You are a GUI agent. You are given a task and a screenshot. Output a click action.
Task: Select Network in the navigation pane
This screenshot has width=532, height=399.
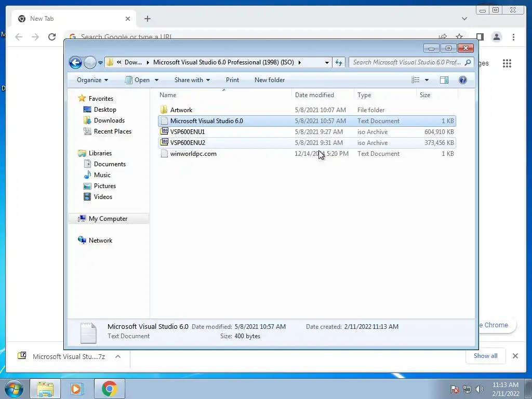tap(100, 240)
